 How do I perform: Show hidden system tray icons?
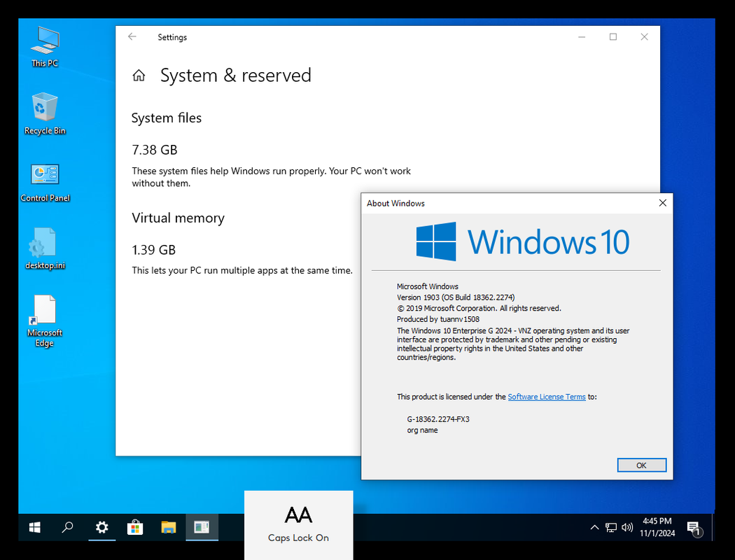594,528
